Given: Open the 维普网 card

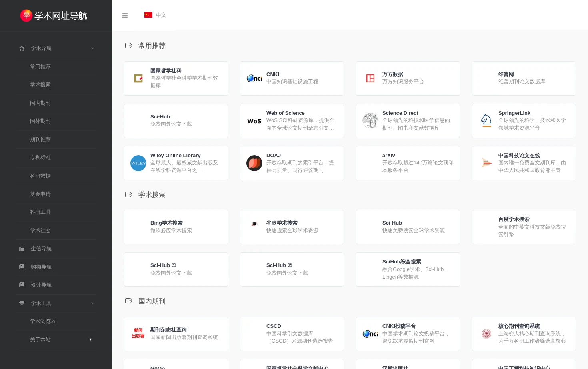Looking at the screenshot, I should pyautogui.click(x=524, y=78).
